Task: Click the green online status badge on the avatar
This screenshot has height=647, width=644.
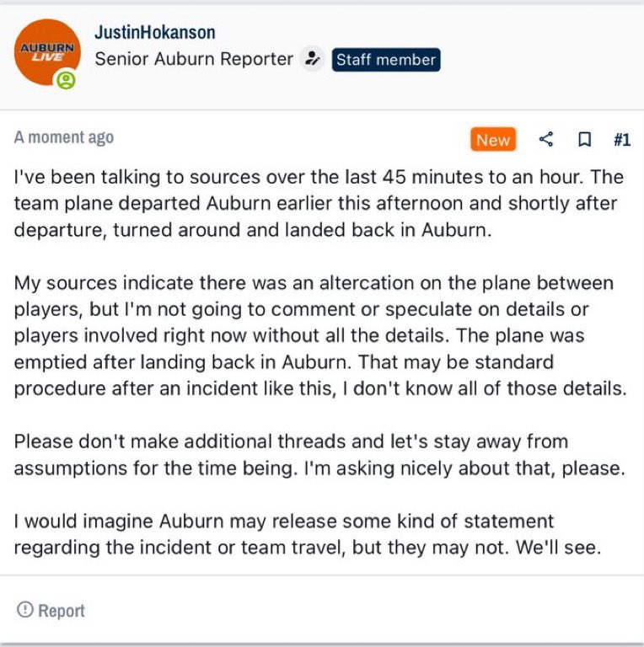Action: point(66,80)
